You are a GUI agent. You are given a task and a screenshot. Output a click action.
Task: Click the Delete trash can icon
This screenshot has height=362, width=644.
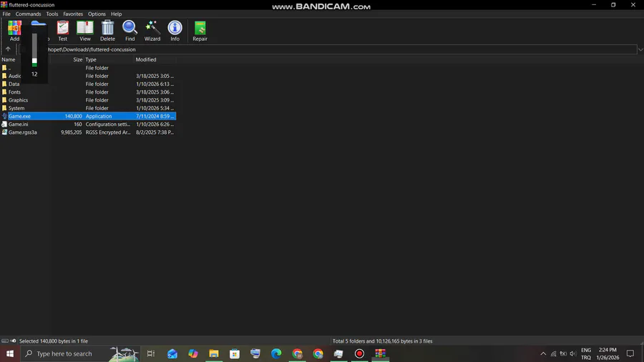tap(107, 31)
